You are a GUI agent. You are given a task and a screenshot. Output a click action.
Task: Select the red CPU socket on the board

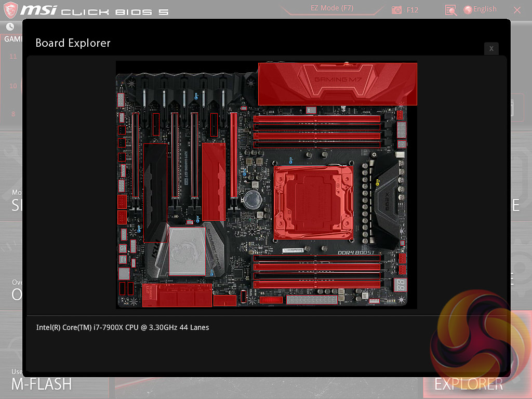(x=313, y=203)
